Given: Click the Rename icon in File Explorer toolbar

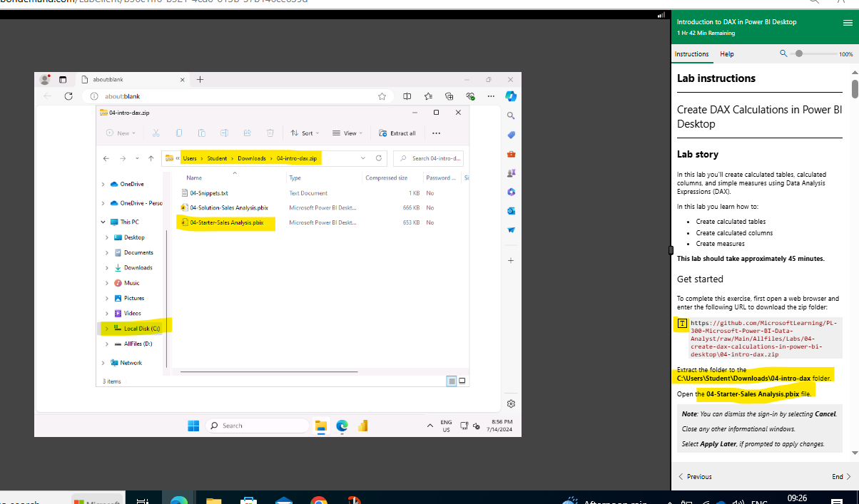Looking at the screenshot, I should [224, 133].
